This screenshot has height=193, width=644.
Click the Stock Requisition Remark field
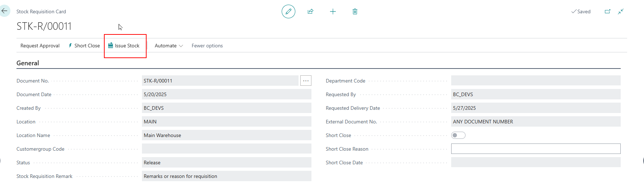pos(226,176)
